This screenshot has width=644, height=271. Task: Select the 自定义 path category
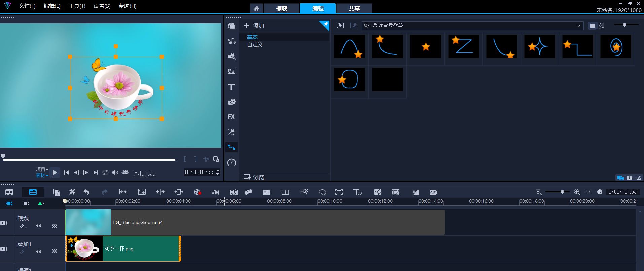[x=255, y=44]
